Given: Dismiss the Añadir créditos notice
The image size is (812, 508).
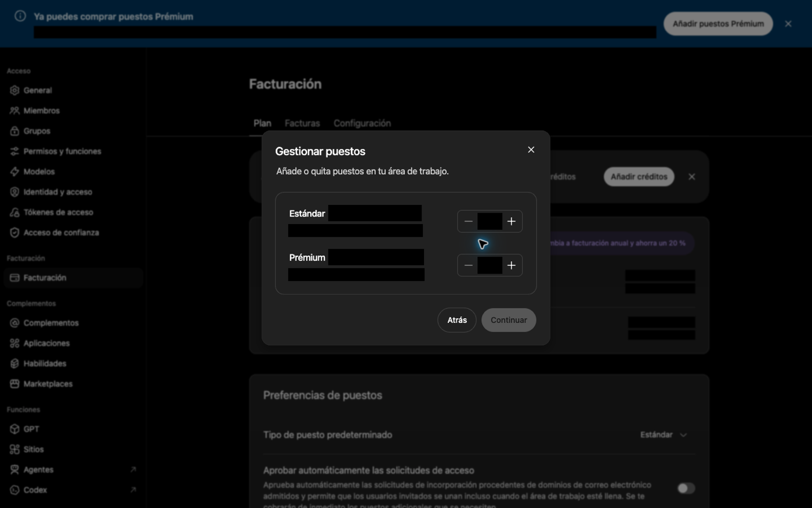Looking at the screenshot, I should tap(691, 176).
